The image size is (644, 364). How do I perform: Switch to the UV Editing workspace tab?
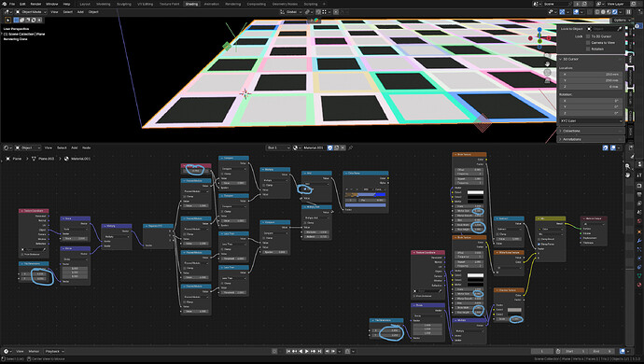coord(145,4)
